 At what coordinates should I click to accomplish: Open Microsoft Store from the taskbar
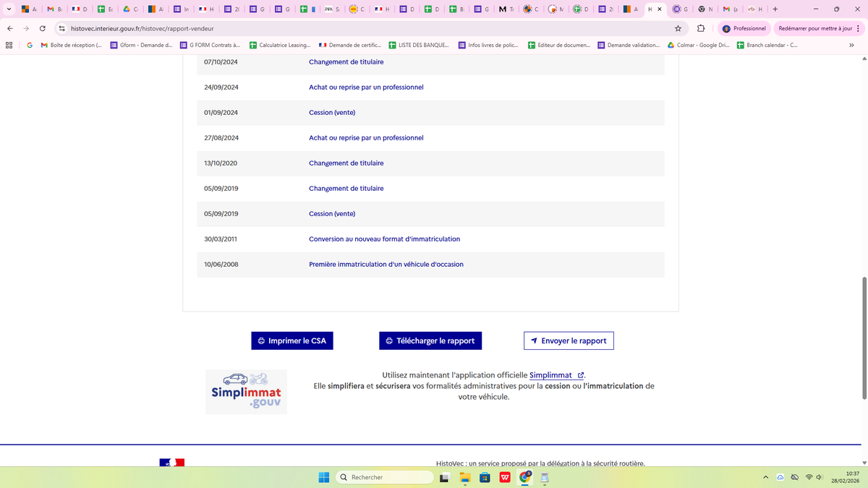[x=485, y=477]
